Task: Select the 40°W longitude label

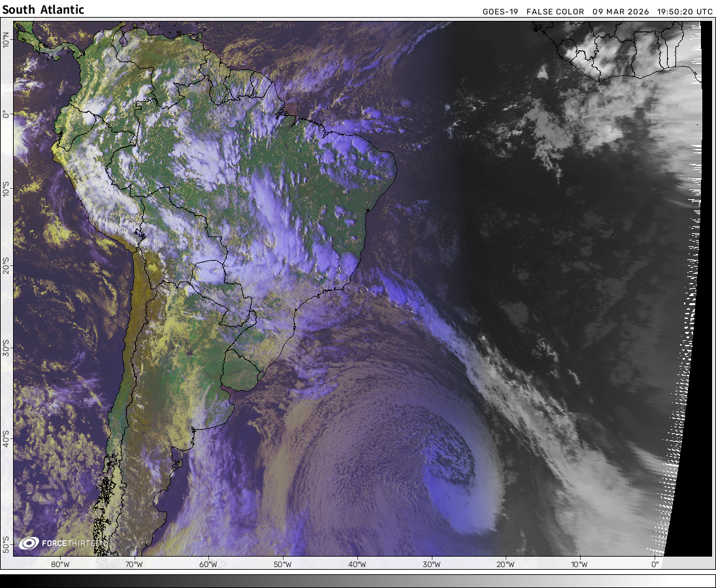Action: pos(357,564)
